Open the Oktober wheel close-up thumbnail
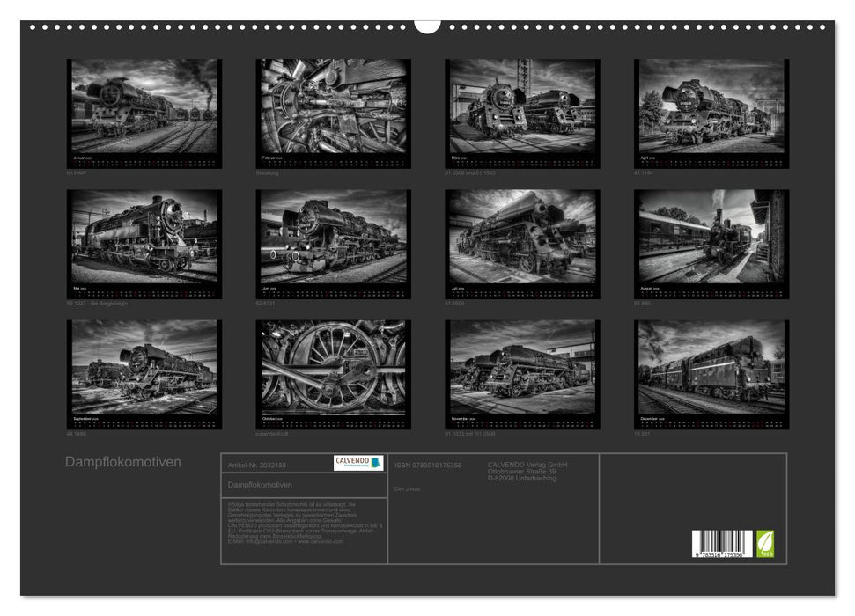Screen dimensions: 855x616 coord(333,368)
